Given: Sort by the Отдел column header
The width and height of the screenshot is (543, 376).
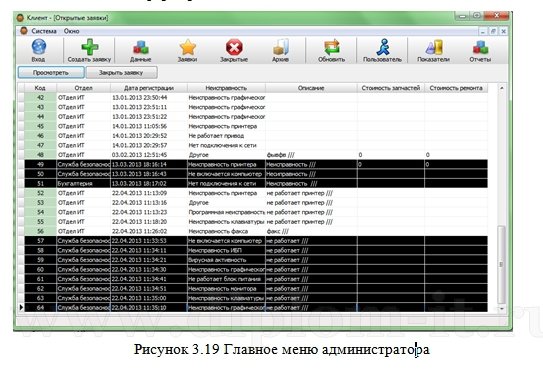Looking at the screenshot, I should click(83, 88).
